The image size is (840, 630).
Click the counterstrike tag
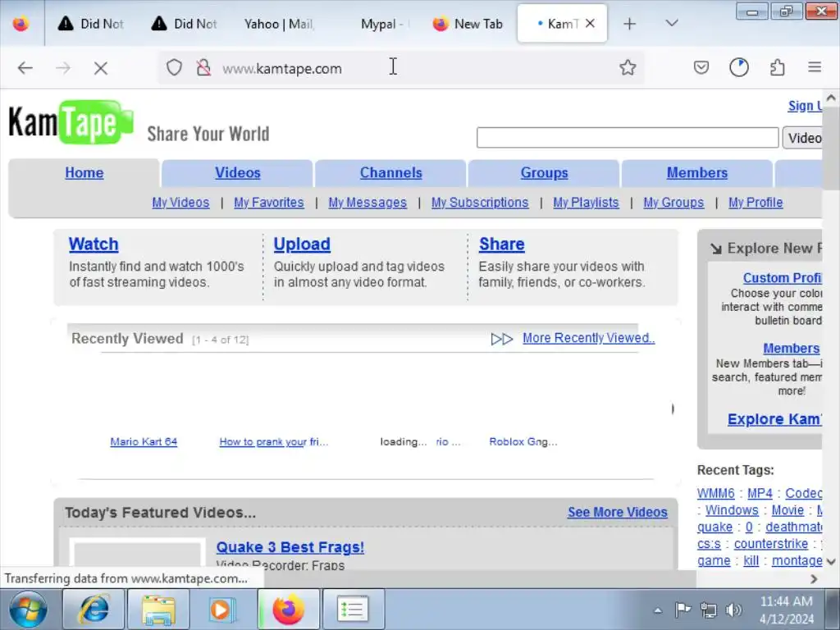click(x=771, y=544)
